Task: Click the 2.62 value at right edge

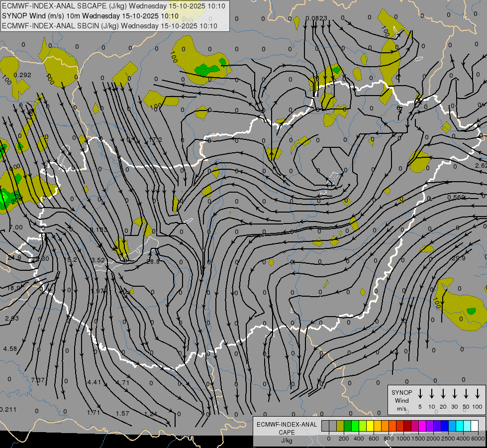Action: [481, 165]
